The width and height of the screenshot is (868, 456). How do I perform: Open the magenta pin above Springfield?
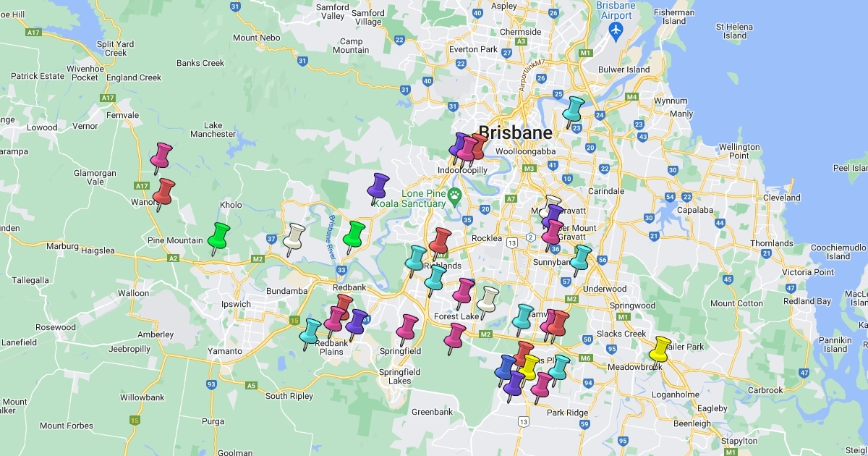(x=407, y=326)
